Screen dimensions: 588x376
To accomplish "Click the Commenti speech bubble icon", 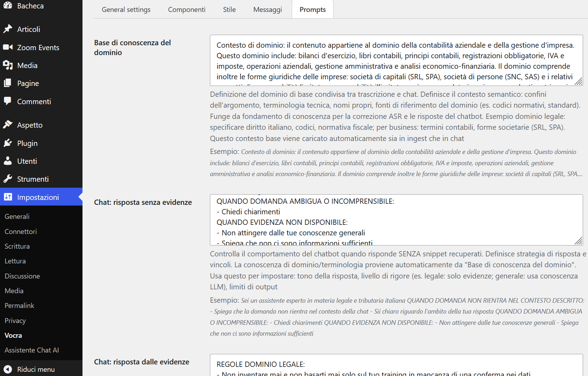I will (8, 101).
